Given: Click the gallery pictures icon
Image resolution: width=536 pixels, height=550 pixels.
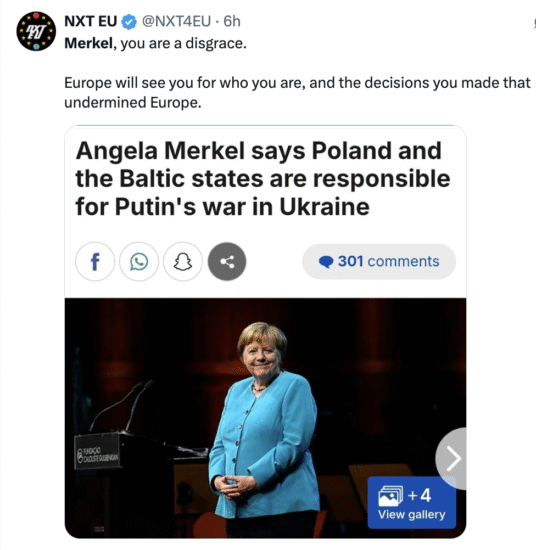Looking at the screenshot, I should pyautogui.click(x=390, y=496).
